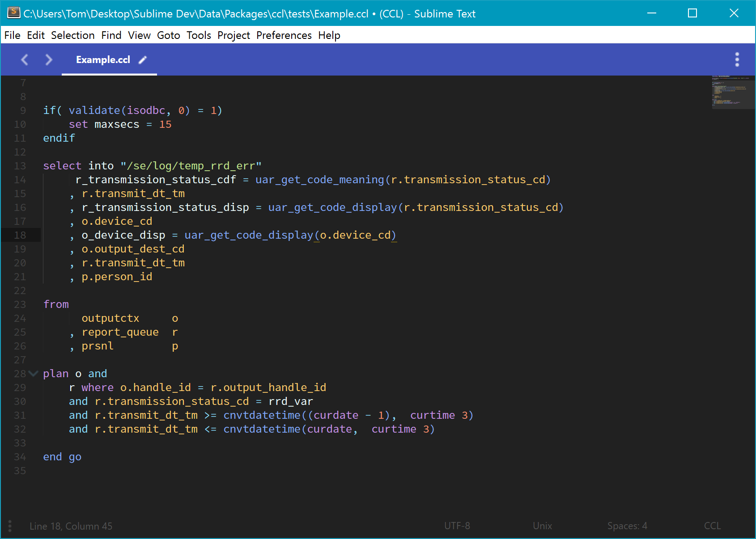Open the Preferences menu

(284, 35)
